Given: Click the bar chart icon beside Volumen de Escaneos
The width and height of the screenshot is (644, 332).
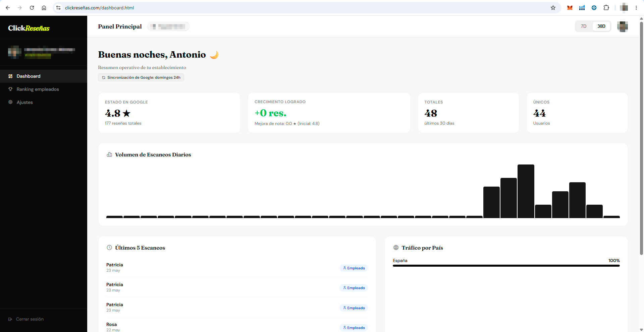Looking at the screenshot, I should (109, 154).
